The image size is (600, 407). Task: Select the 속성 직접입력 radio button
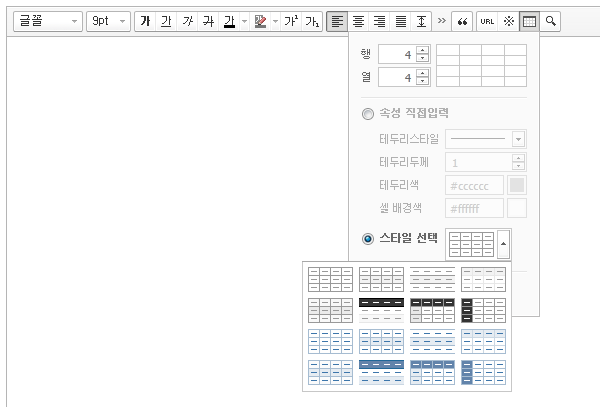click(368, 114)
